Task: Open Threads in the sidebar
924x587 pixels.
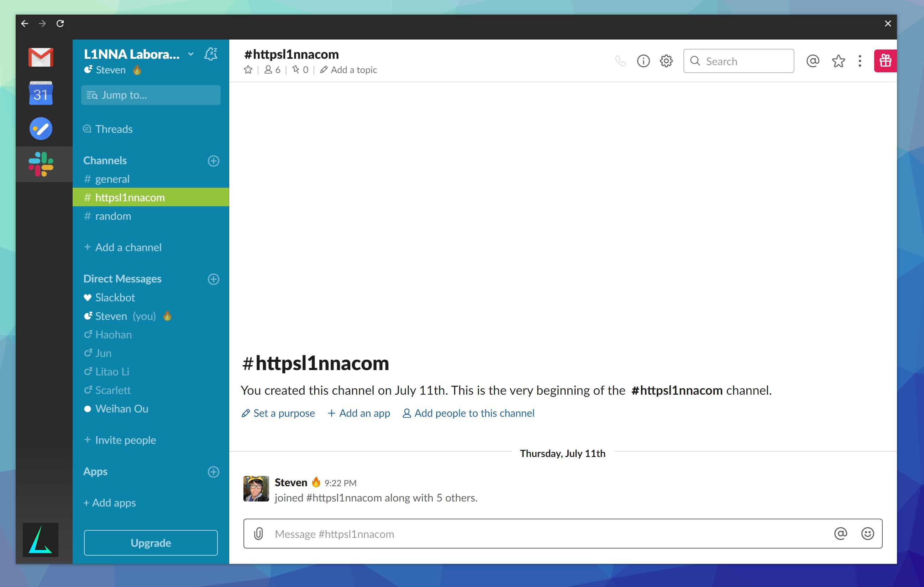Action: 114,129
